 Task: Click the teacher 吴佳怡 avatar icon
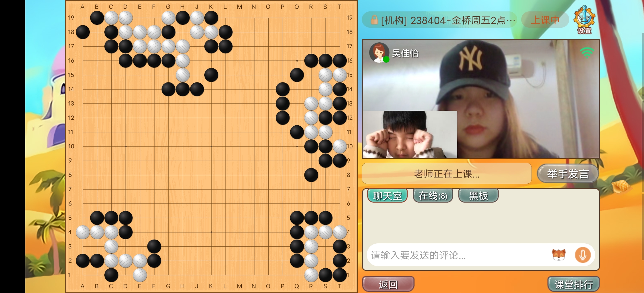379,52
